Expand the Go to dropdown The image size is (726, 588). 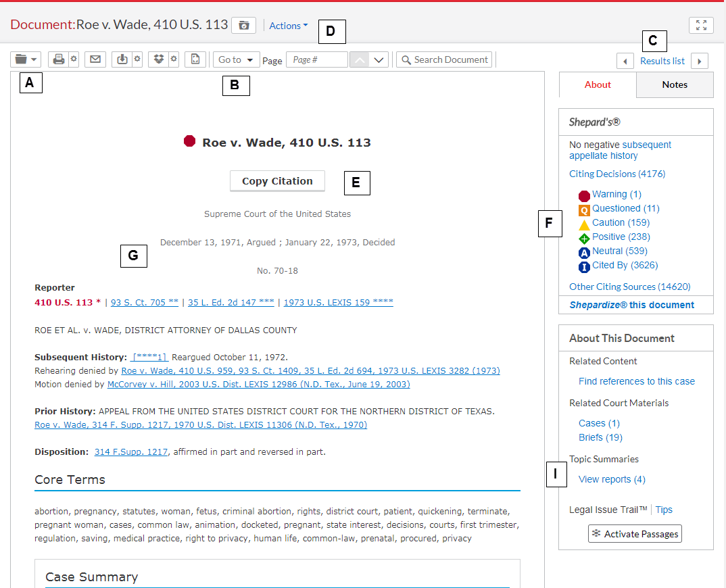click(x=236, y=59)
